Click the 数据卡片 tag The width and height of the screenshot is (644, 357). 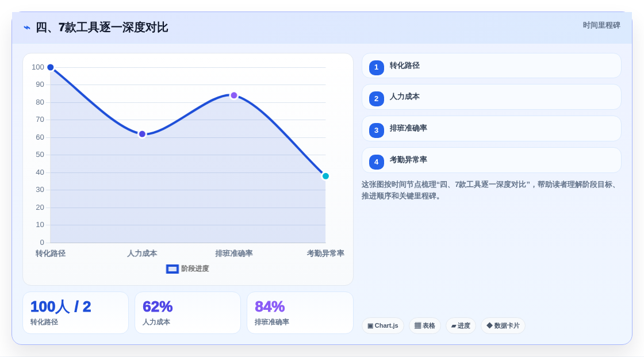(503, 326)
